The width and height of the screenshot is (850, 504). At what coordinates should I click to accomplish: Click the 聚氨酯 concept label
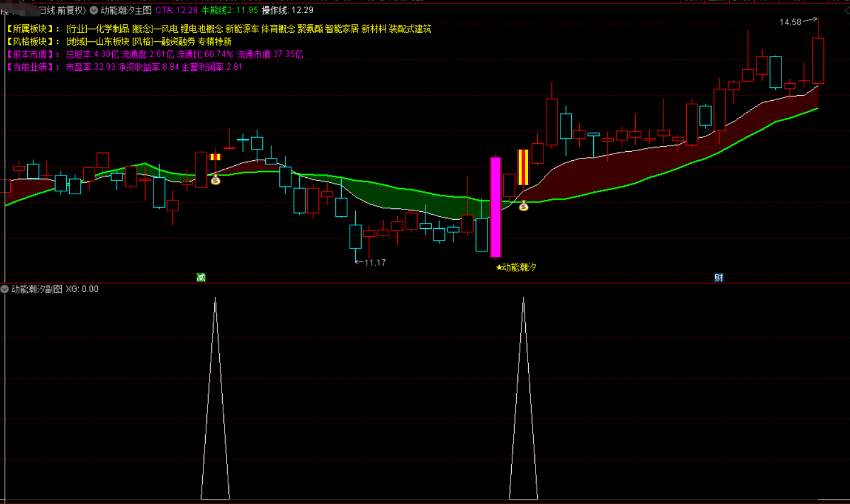point(311,29)
